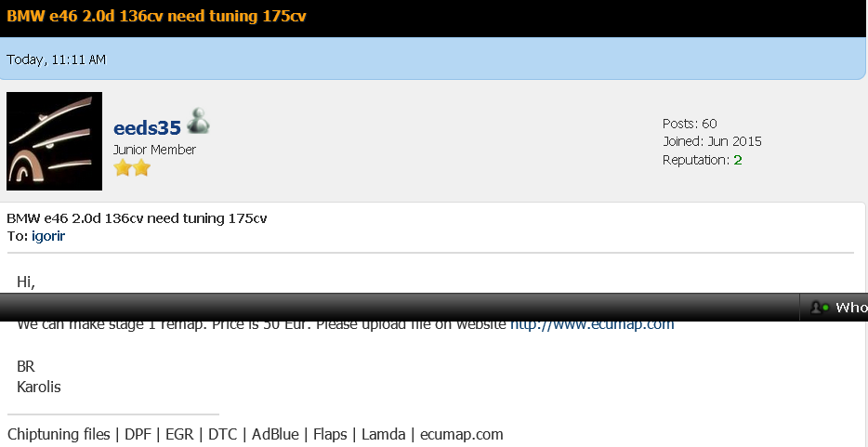Screen dimensions: 868x447
Task: Open recipient igorir's profile
Action: pyautogui.click(x=48, y=236)
